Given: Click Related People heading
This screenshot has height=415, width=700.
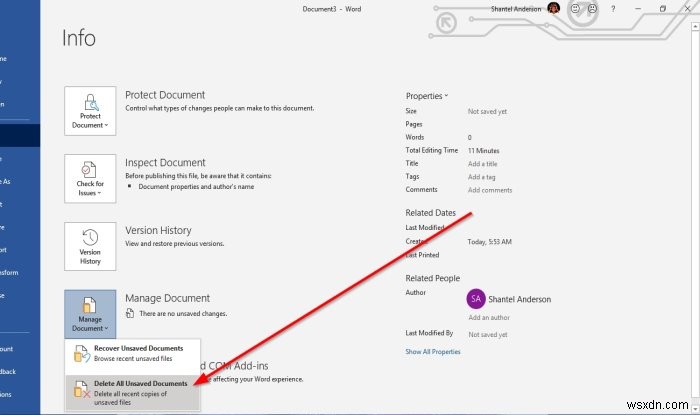Looking at the screenshot, I should [432, 278].
